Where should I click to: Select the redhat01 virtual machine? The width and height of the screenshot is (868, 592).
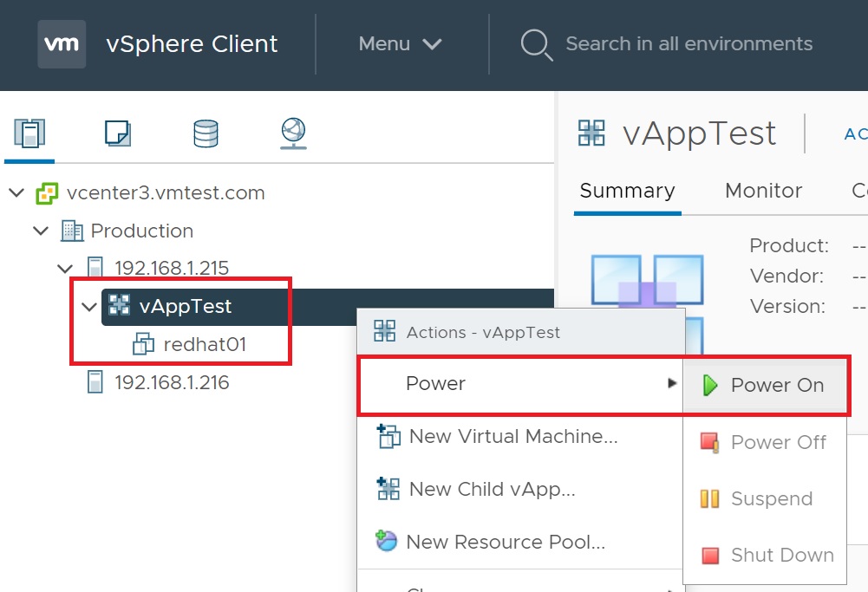(205, 344)
